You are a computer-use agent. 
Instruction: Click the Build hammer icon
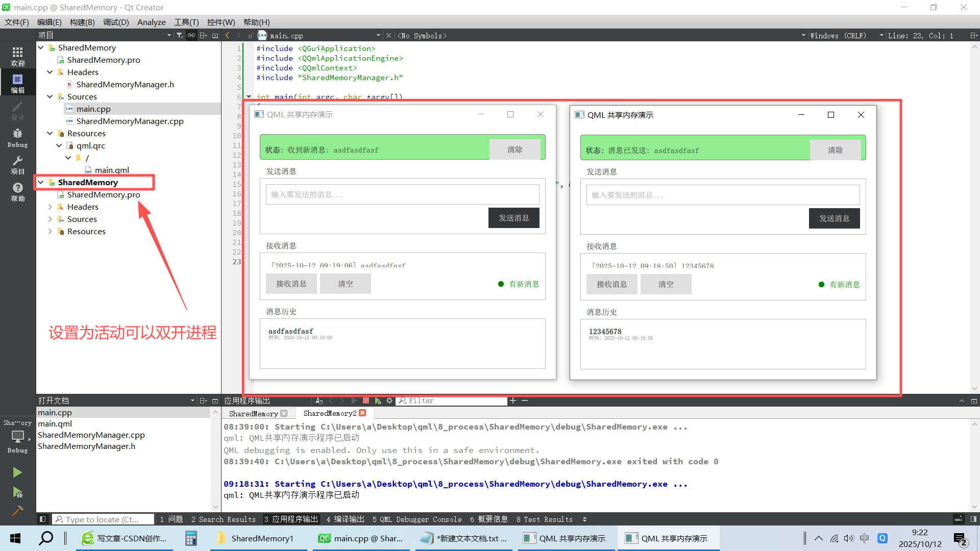17,511
